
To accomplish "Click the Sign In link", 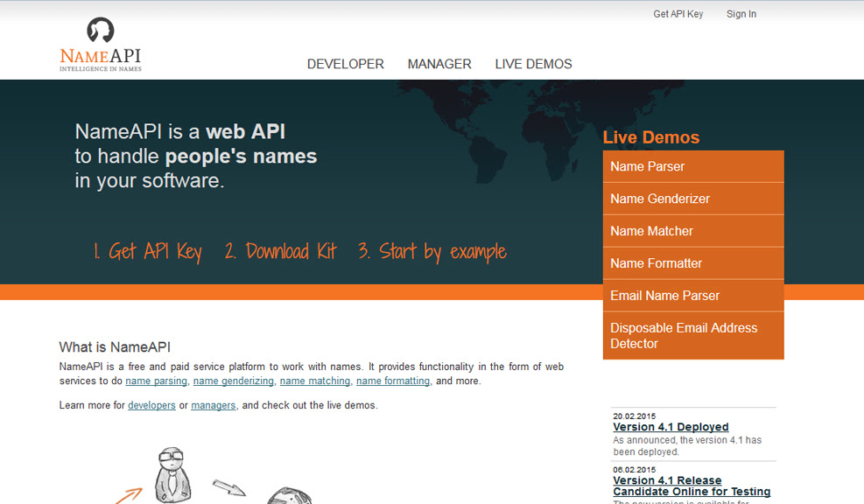I will click(741, 14).
